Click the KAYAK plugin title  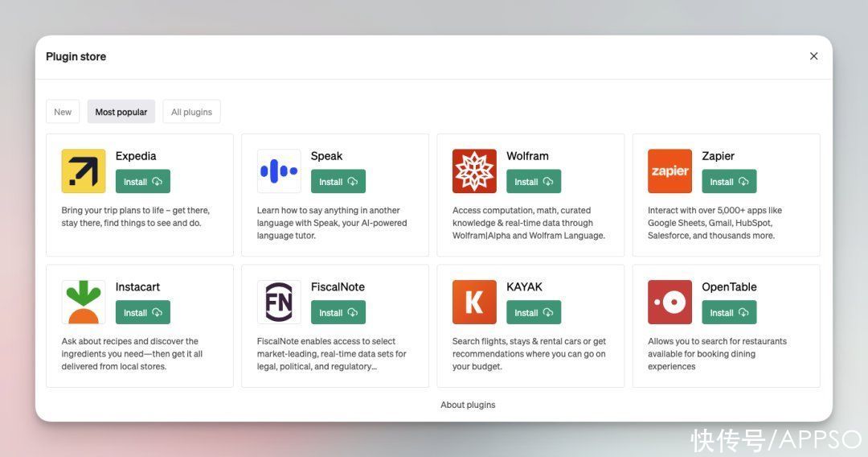tap(524, 287)
